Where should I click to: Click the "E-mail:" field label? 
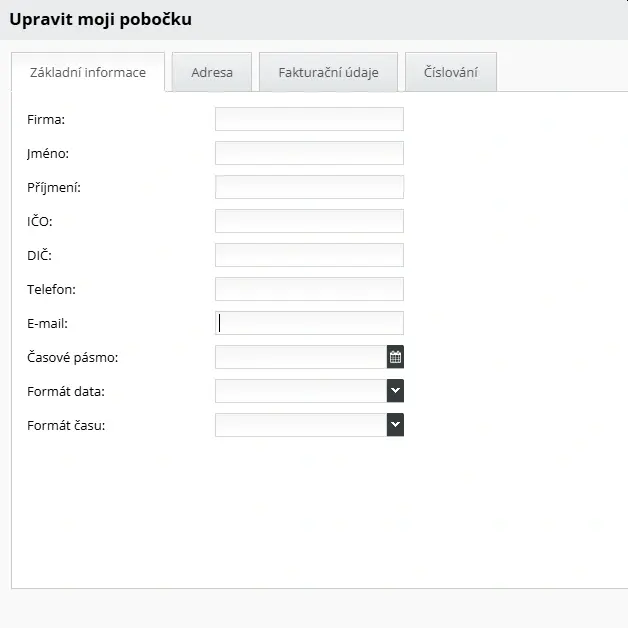pos(47,324)
